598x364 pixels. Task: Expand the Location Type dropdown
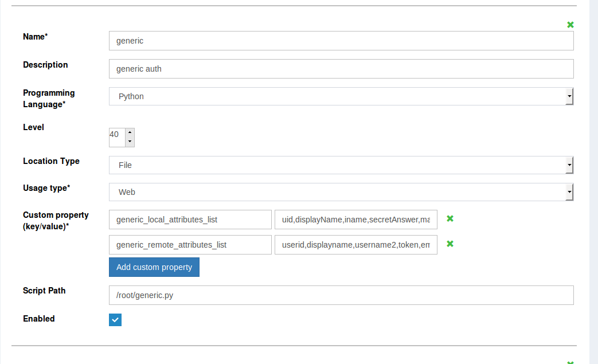[341, 165]
